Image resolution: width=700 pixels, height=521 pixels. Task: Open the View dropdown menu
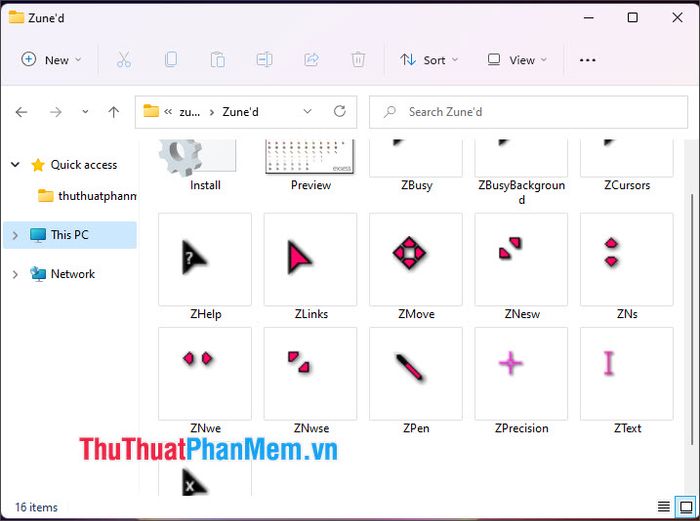coord(517,60)
